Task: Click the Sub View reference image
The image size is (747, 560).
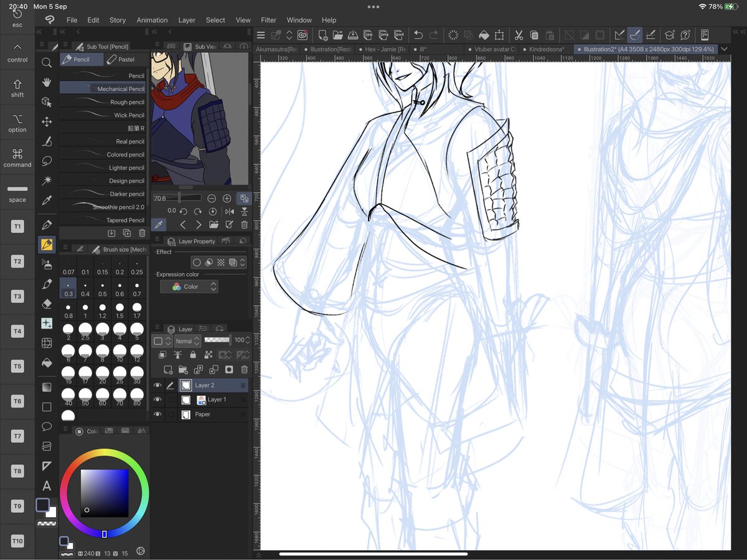Action: tap(200, 118)
